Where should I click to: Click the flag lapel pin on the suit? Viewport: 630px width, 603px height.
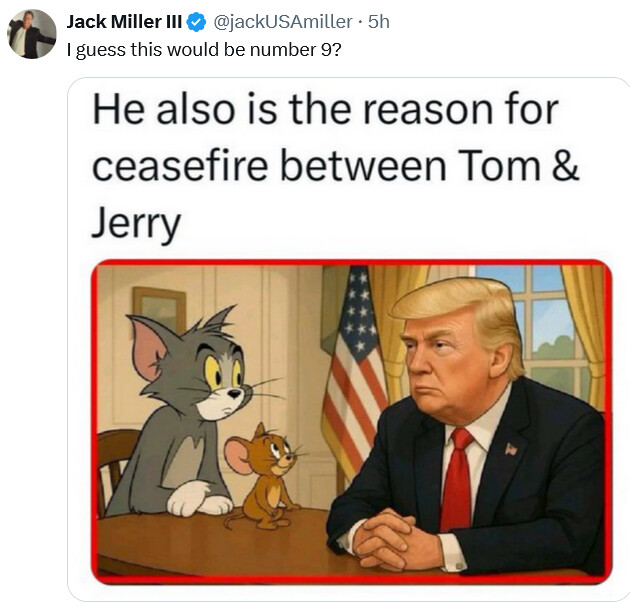coord(511,449)
